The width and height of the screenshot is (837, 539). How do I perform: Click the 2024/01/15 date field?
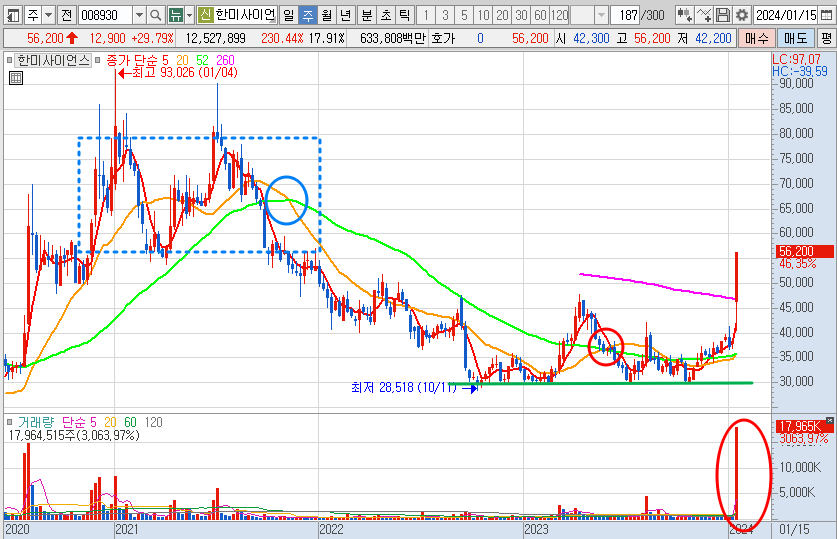coord(786,15)
